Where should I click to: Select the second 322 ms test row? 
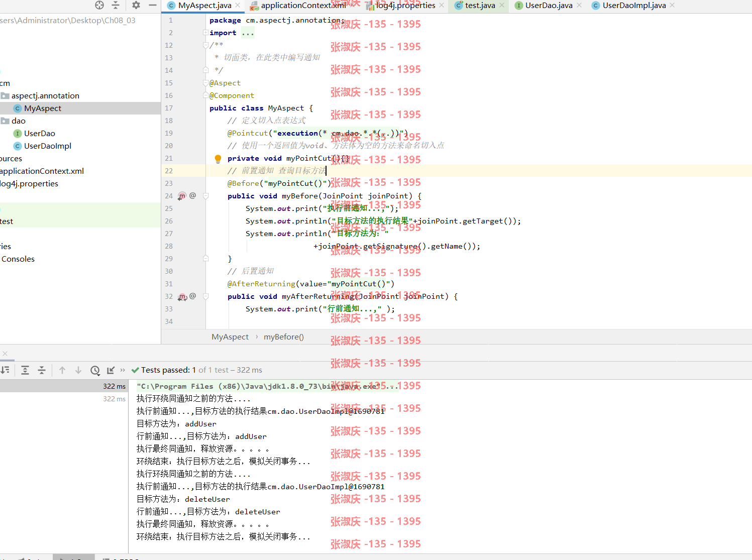(x=64, y=399)
